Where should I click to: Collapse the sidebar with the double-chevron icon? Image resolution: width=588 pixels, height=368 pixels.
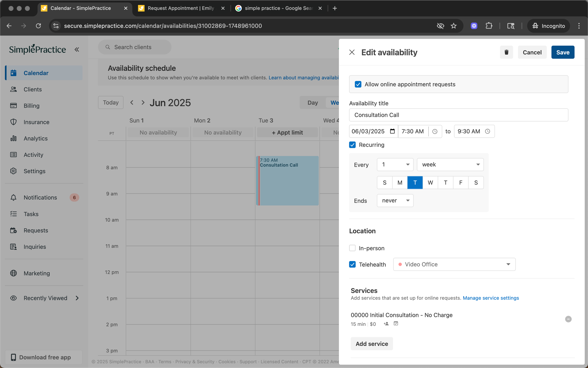point(77,50)
